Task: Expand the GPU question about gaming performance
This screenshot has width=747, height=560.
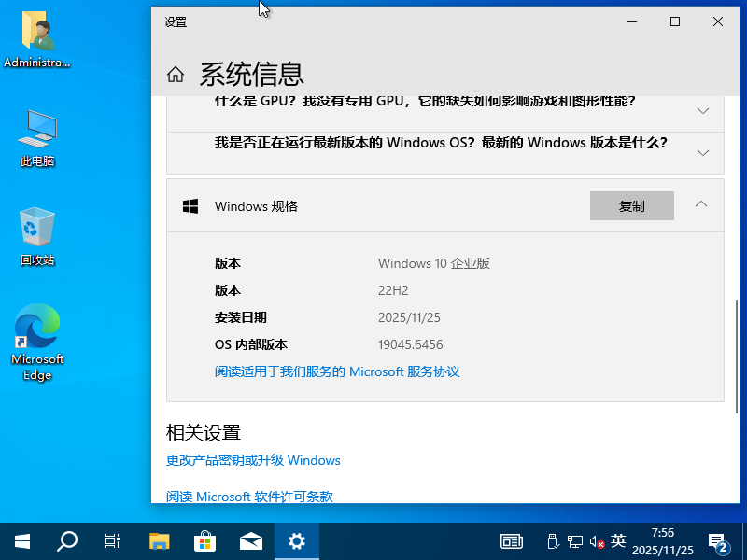Action: pos(702,110)
